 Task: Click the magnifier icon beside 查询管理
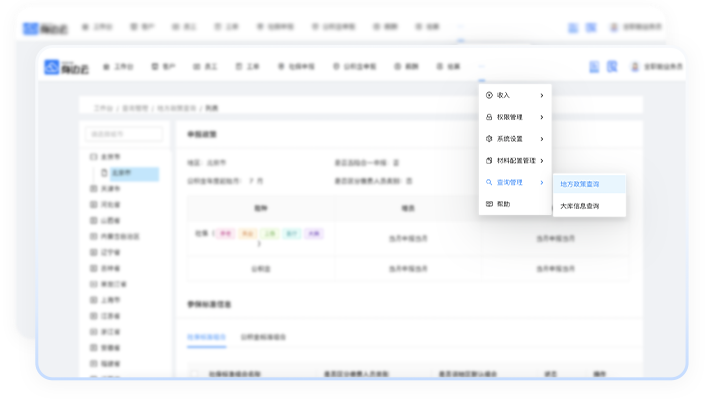(x=489, y=182)
